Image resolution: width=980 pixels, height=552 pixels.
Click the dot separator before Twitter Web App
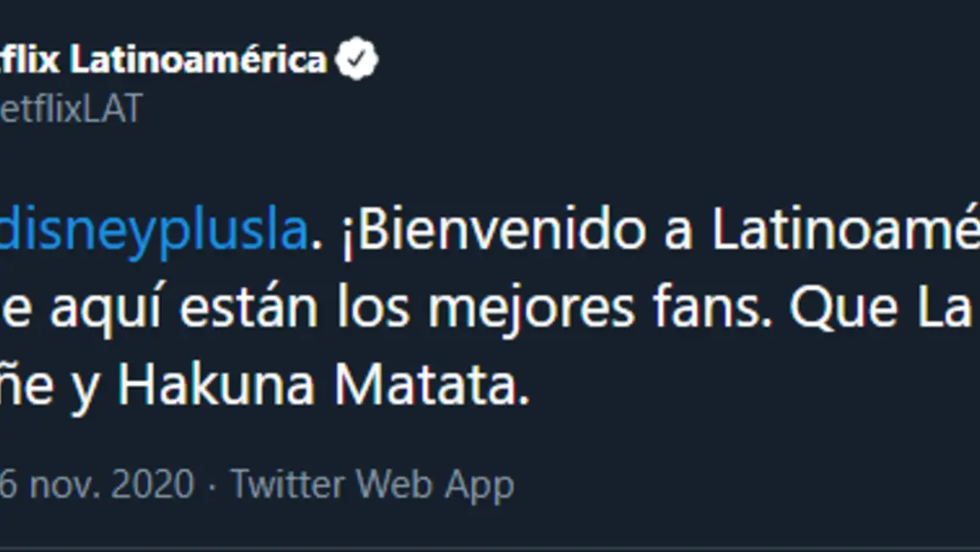pyautogui.click(x=212, y=486)
